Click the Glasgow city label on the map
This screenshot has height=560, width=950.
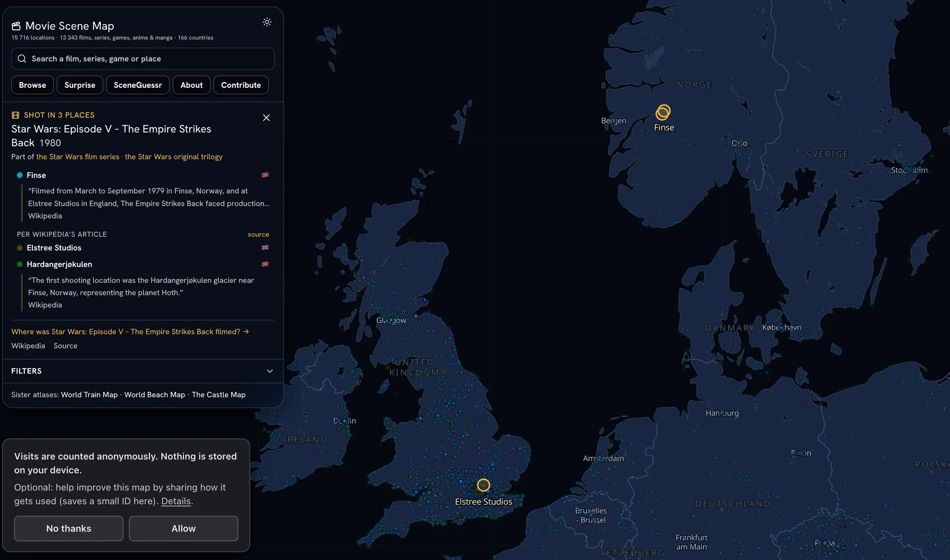tap(391, 320)
